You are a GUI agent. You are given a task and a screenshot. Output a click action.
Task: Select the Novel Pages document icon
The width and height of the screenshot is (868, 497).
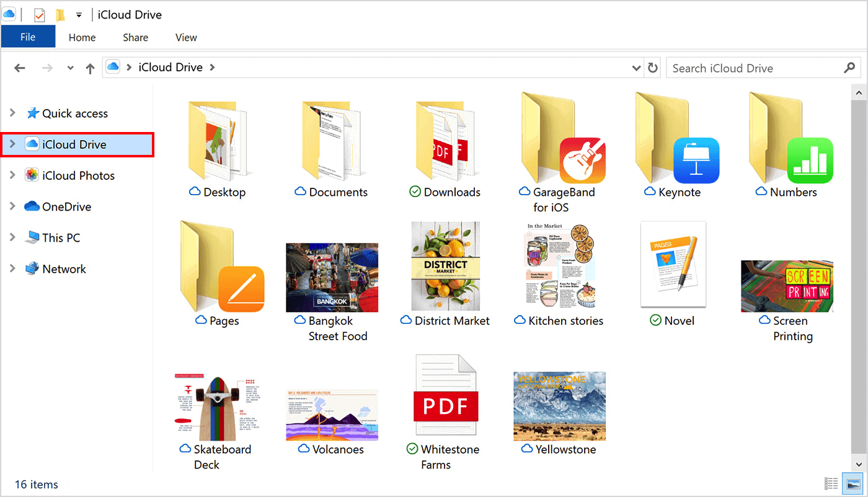pyautogui.click(x=673, y=265)
